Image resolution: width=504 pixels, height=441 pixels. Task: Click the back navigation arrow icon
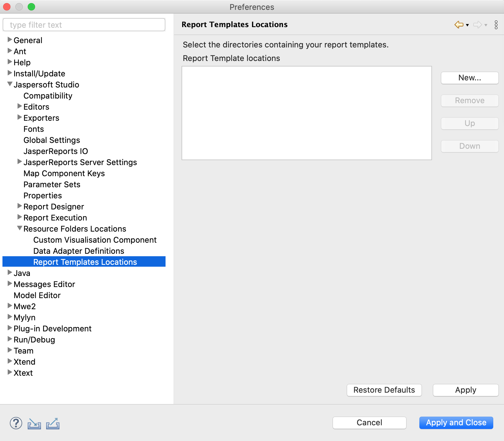[x=459, y=25]
